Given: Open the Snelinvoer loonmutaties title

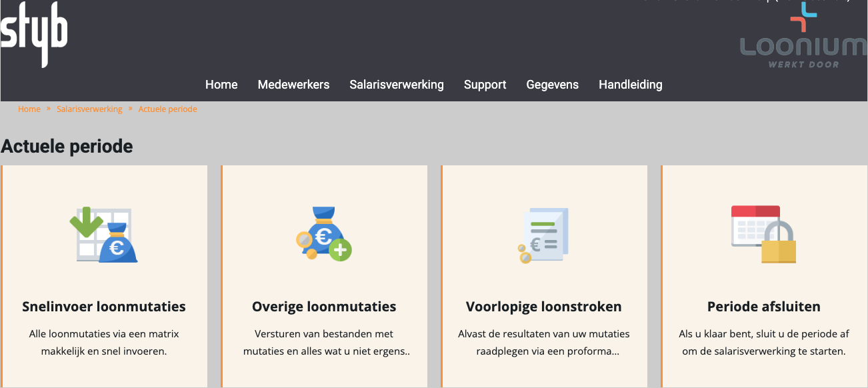Looking at the screenshot, I should (x=104, y=307).
